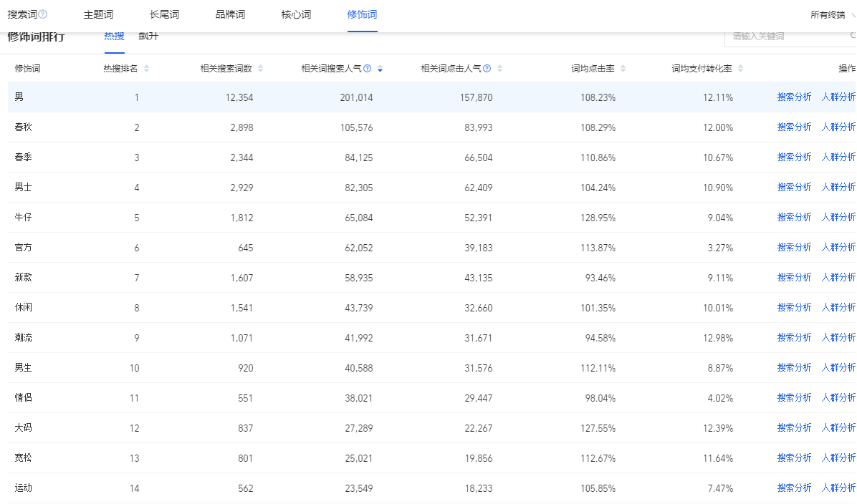
Task: Open 人群分析 for the 潮流 row
Action: point(838,337)
